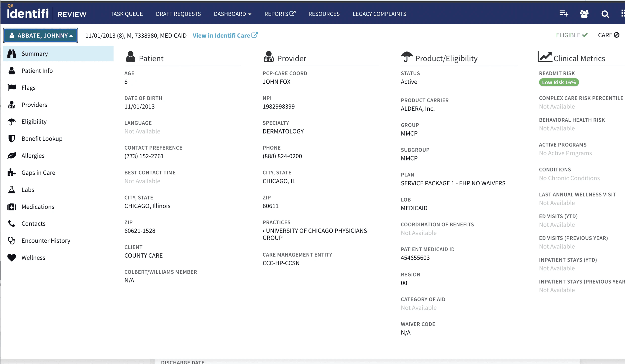Open the Reports external link
This screenshot has width=625, height=364.
(280, 14)
